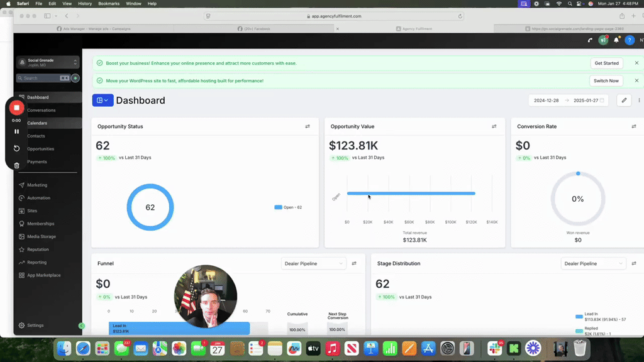Switch to Ads Manager browser tab
The image size is (644, 362).
[94, 29]
